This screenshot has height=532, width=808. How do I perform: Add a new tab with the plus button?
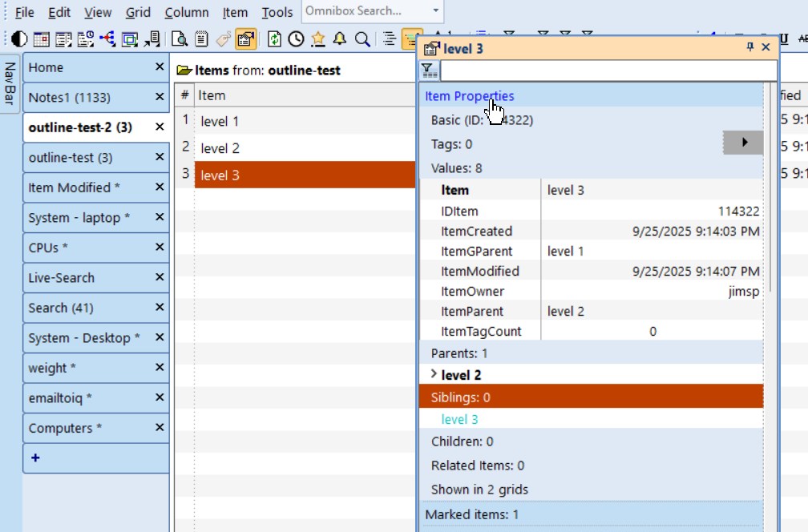pos(35,458)
